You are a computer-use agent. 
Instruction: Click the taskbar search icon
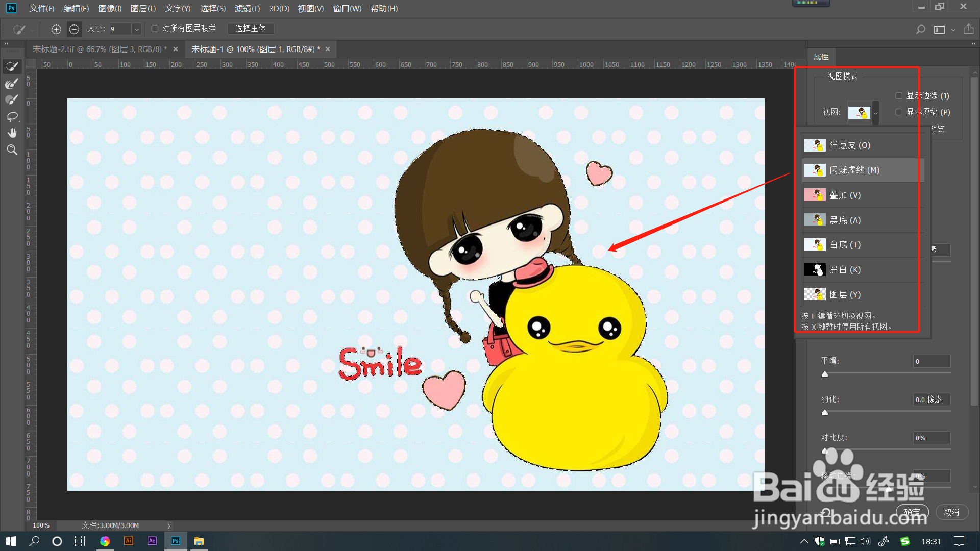point(34,541)
